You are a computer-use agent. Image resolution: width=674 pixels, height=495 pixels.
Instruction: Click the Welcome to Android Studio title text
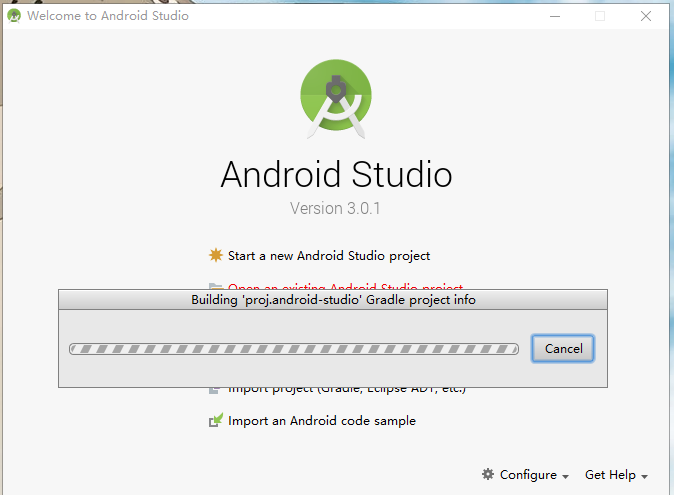pyautogui.click(x=108, y=16)
